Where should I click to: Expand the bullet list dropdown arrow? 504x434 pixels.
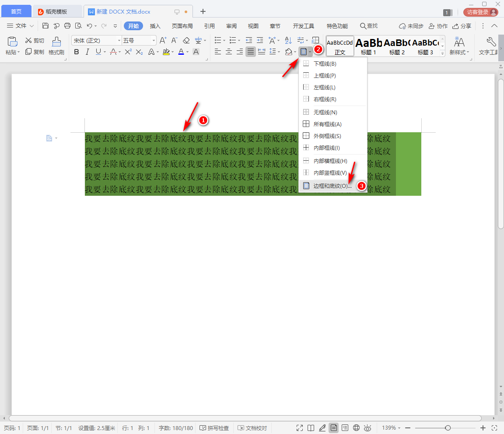pos(224,41)
